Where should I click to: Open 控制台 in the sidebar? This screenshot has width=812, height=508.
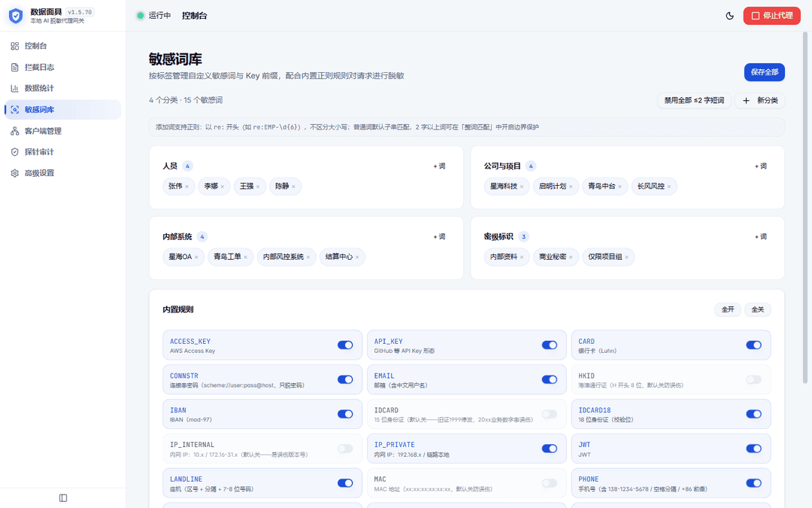coord(62,46)
